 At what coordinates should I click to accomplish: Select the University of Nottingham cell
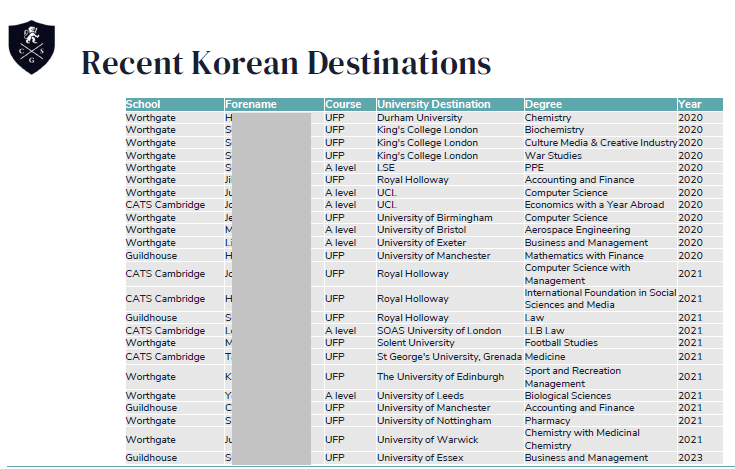[450, 421]
